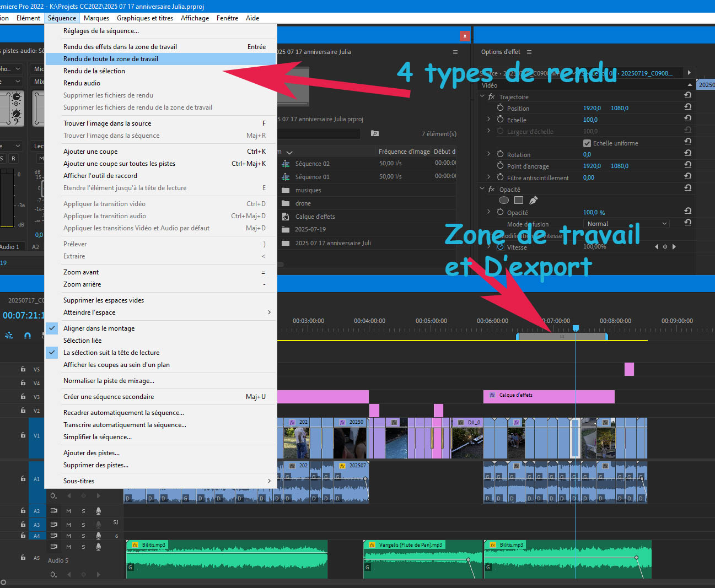Click the find search icon in project panel
The width and height of the screenshot is (715, 588).
click(375, 133)
